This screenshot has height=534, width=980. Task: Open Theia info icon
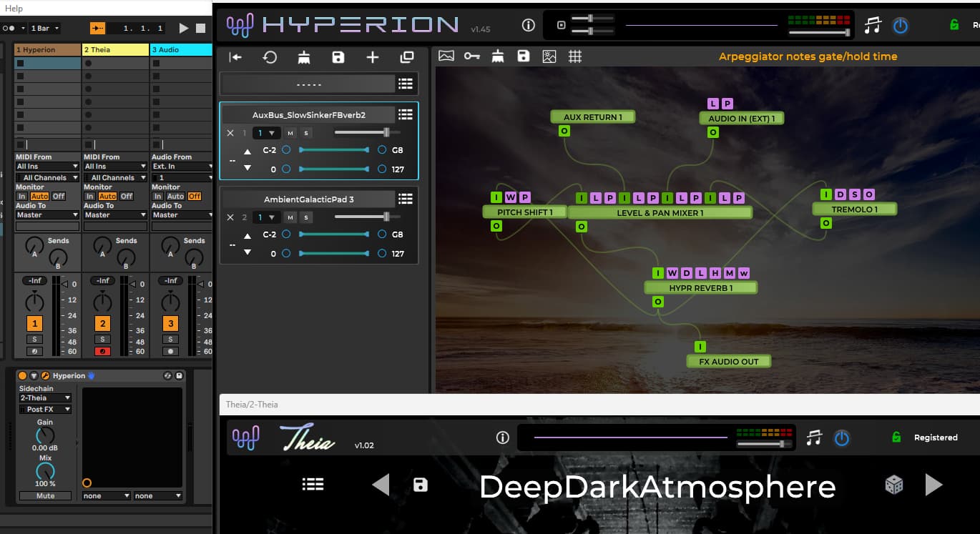tap(502, 437)
